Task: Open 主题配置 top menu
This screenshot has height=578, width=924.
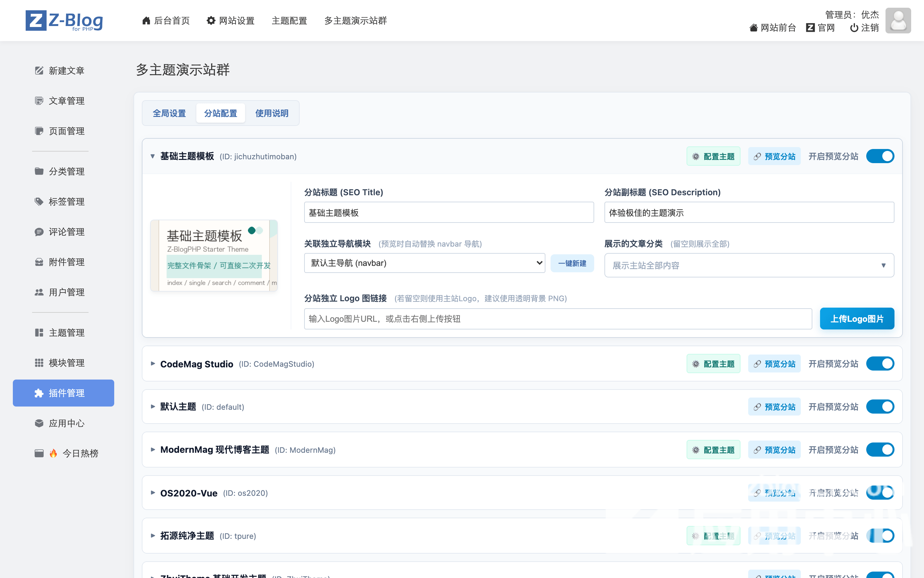Action: tap(289, 21)
